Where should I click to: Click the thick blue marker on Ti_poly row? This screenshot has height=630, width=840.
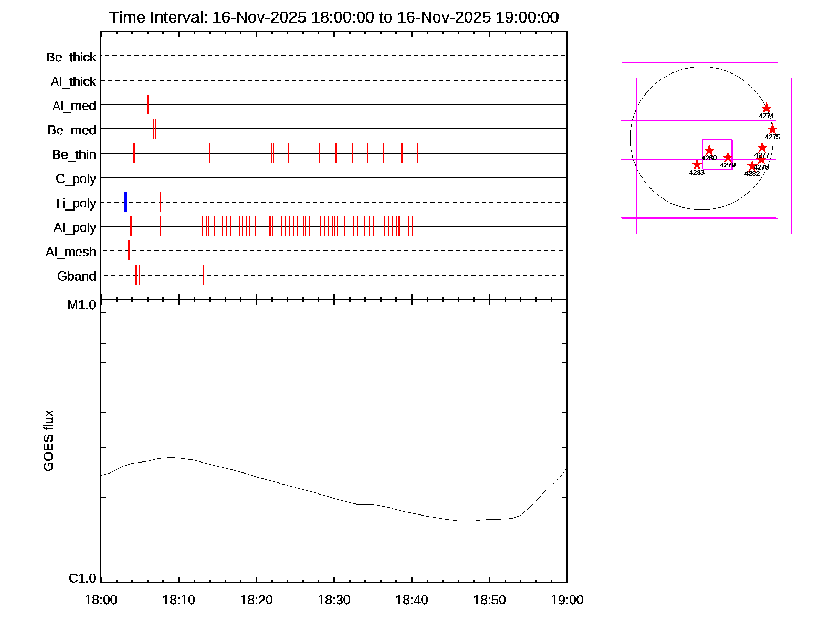click(x=125, y=202)
